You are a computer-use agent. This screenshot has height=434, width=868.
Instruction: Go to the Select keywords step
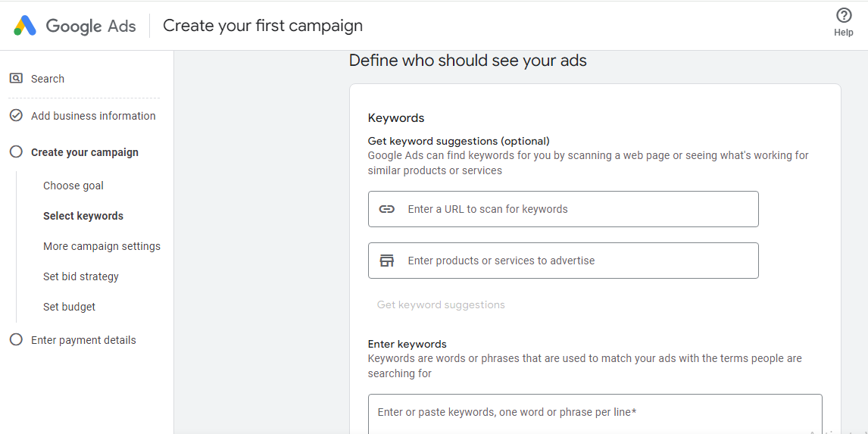pyautogui.click(x=83, y=216)
